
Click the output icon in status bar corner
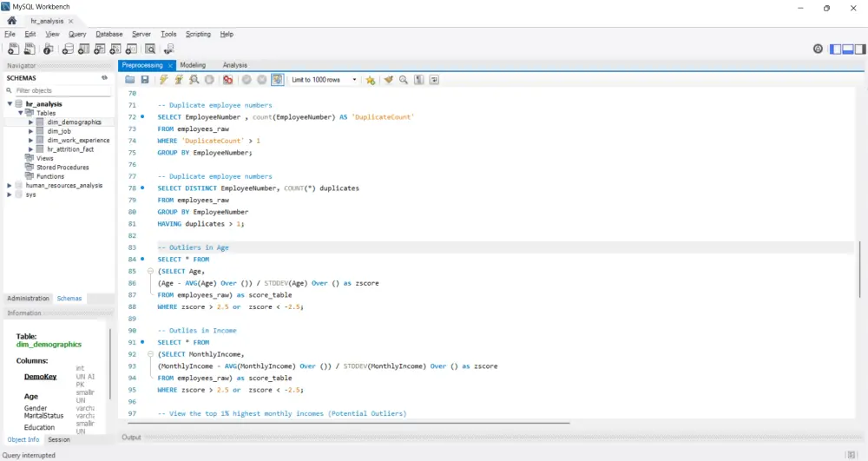point(852,455)
